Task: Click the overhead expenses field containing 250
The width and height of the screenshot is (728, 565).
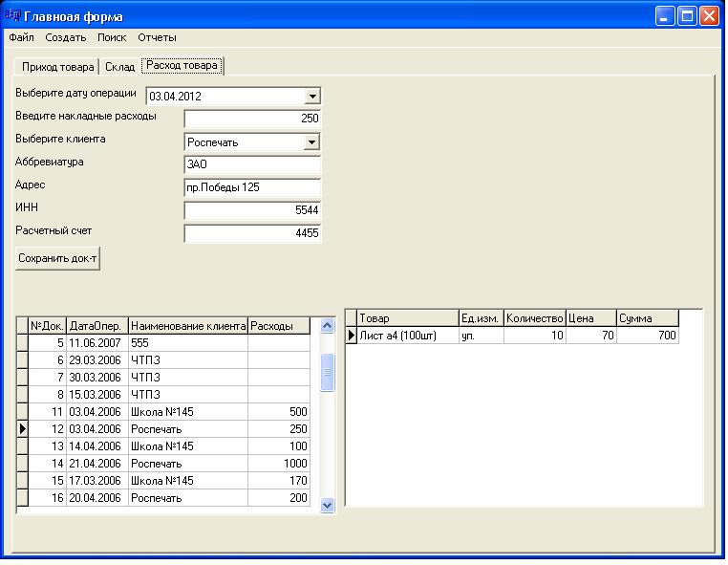Action: [x=252, y=119]
